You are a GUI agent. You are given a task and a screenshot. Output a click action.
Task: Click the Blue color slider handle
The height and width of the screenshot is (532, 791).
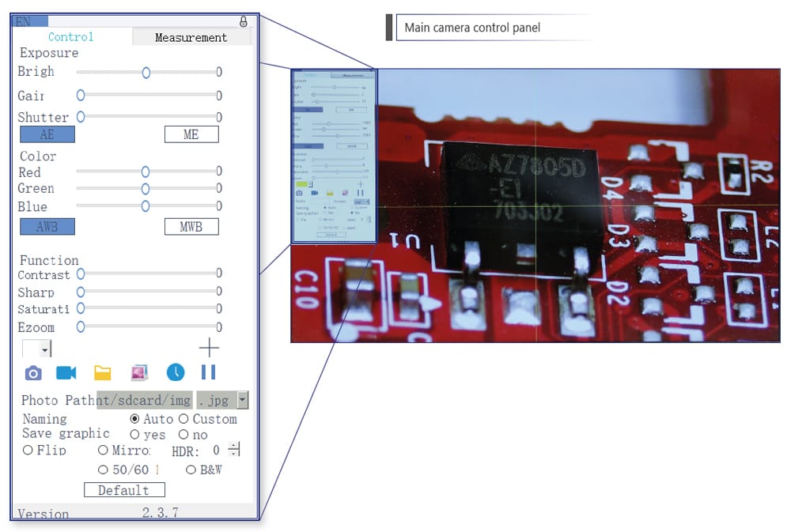coord(146,206)
